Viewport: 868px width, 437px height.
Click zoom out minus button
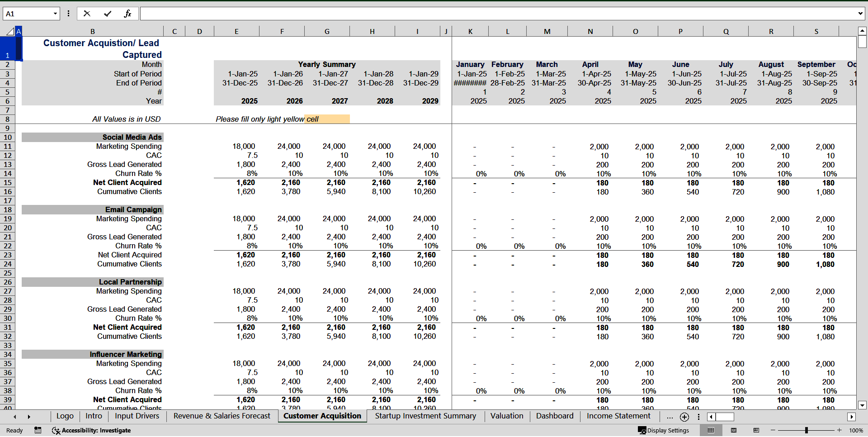point(773,430)
